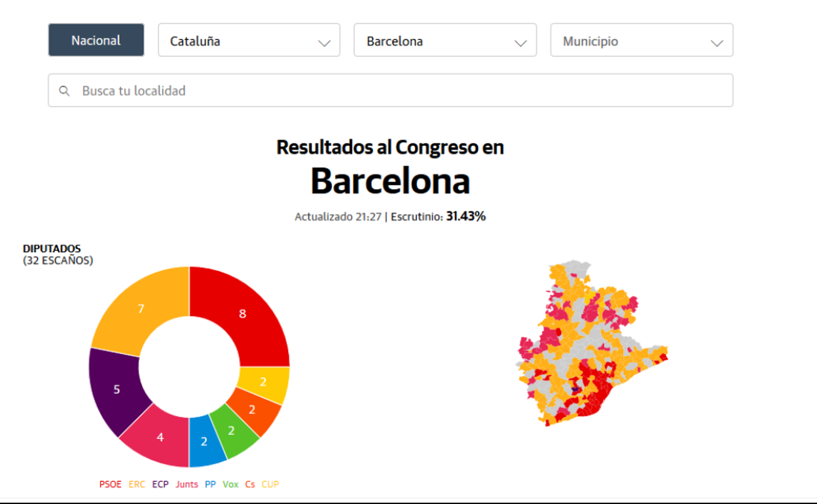Screen dimensions: 817x504
Task: Click the magnifying glass search icon
Action: click(64, 91)
